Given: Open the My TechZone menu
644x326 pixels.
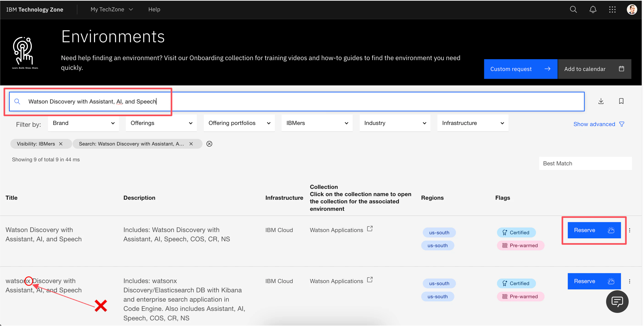Looking at the screenshot, I should (x=111, y=9).
